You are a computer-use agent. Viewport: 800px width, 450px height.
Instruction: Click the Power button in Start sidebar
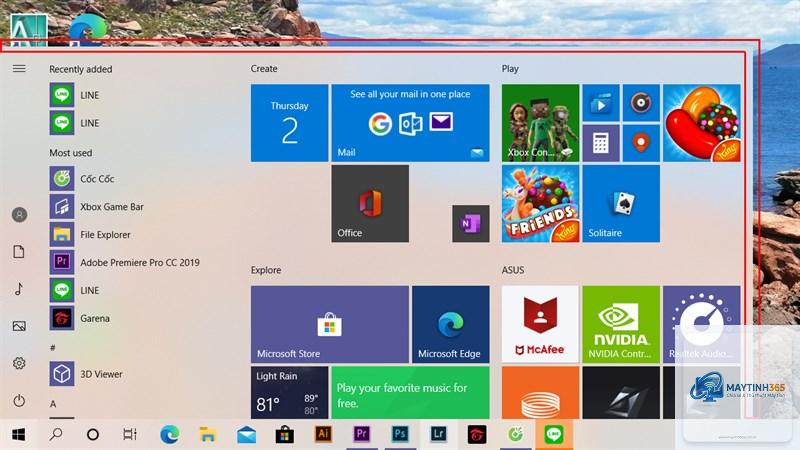tap(19, 401)
